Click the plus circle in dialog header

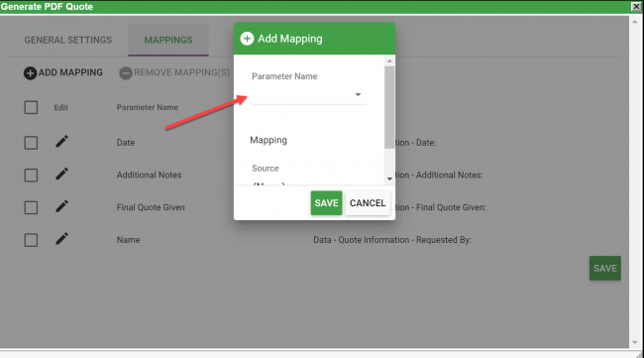point(247,39)
